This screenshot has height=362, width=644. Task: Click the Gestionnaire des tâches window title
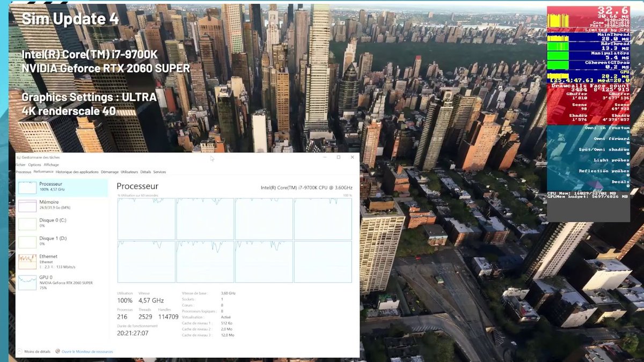pos(41,157)
